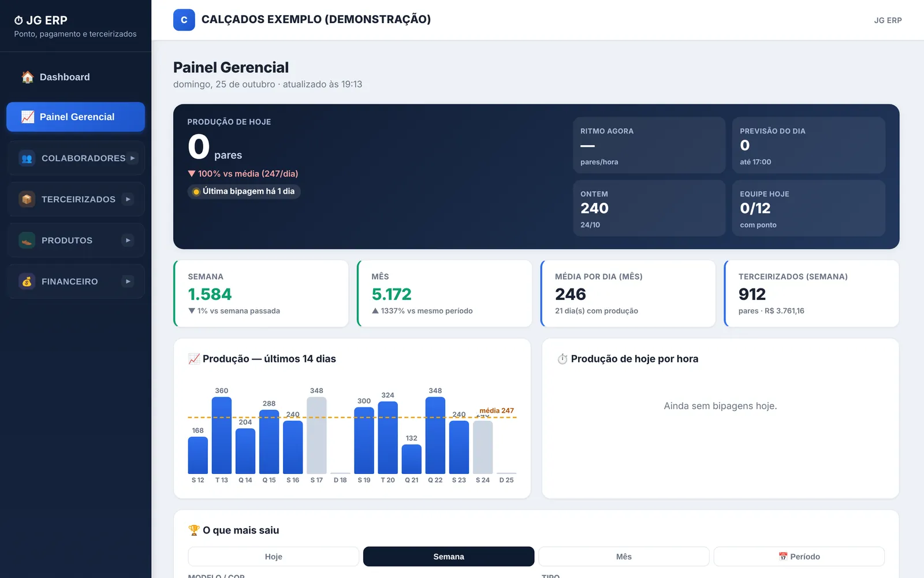Click the Mês 5.172 card
The image size is (924, 578).
445,294
